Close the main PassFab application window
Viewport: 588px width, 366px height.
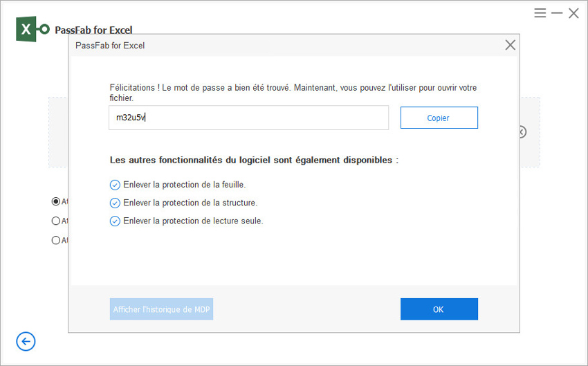pyautogui.click(x=573, y=13)
